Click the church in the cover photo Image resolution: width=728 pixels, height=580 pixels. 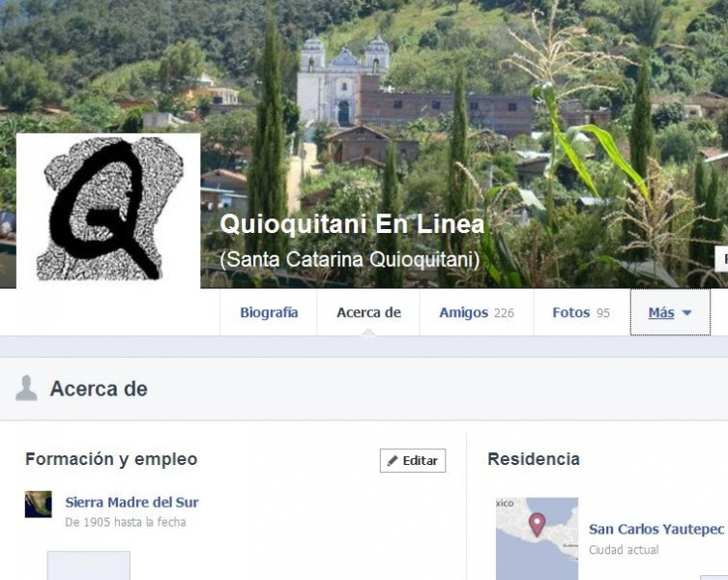tap(343, 82)
